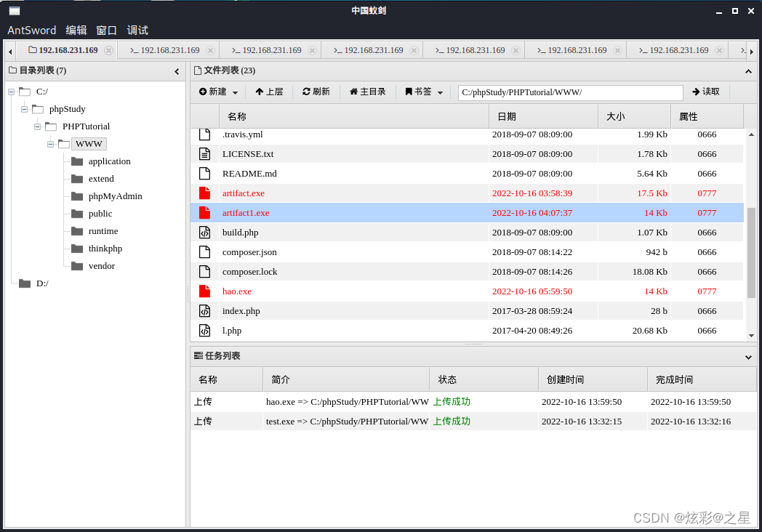
Task: Collapse the 目录列表 directory panel arrow
Action: pos(177,71)
